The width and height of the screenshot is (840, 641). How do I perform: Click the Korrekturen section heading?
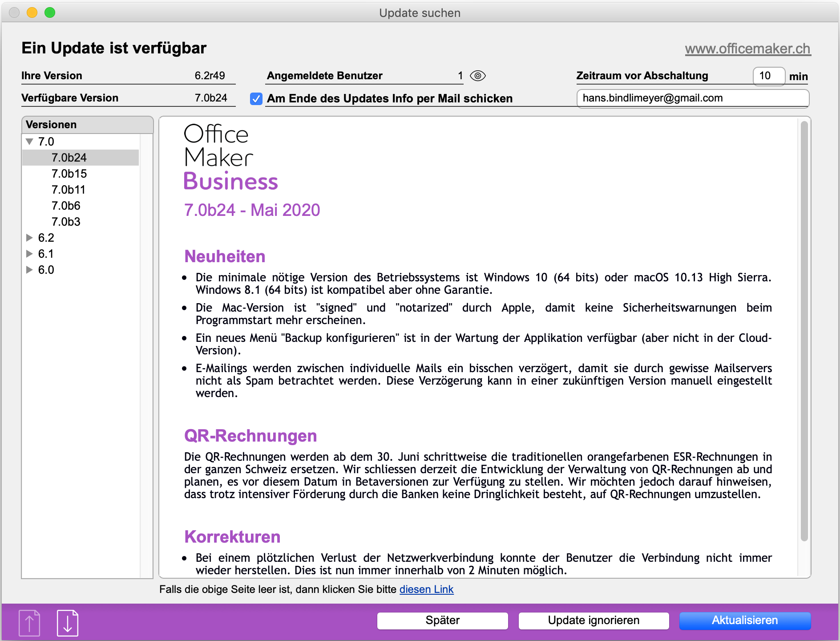click(232, 537)
